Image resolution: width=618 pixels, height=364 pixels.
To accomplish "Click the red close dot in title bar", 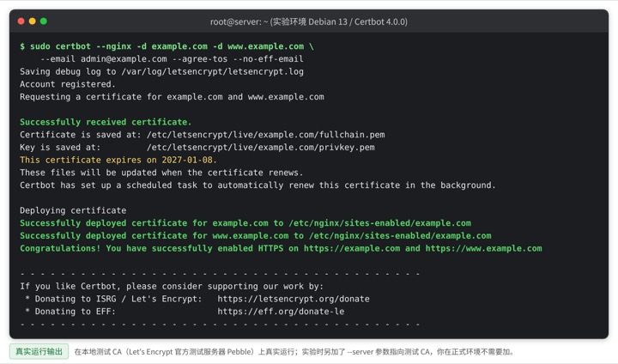I will pyautogui.click(x=21, y=21).
